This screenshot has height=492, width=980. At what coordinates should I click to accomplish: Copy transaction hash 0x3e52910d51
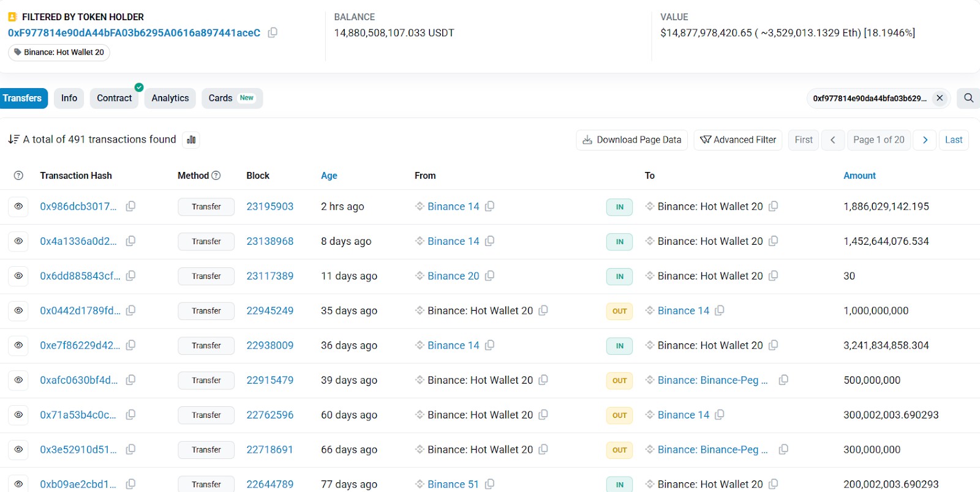click(130, 450)
